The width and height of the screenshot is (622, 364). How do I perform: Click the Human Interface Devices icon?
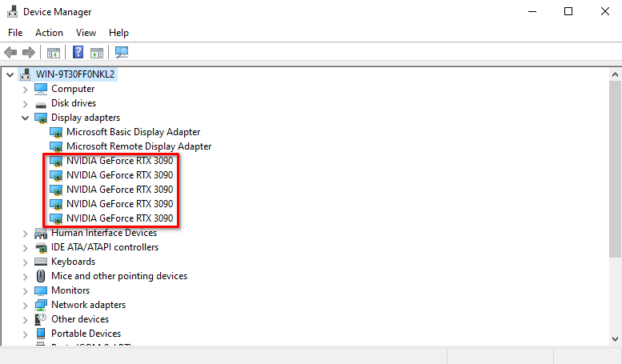[x=41, y=233]
